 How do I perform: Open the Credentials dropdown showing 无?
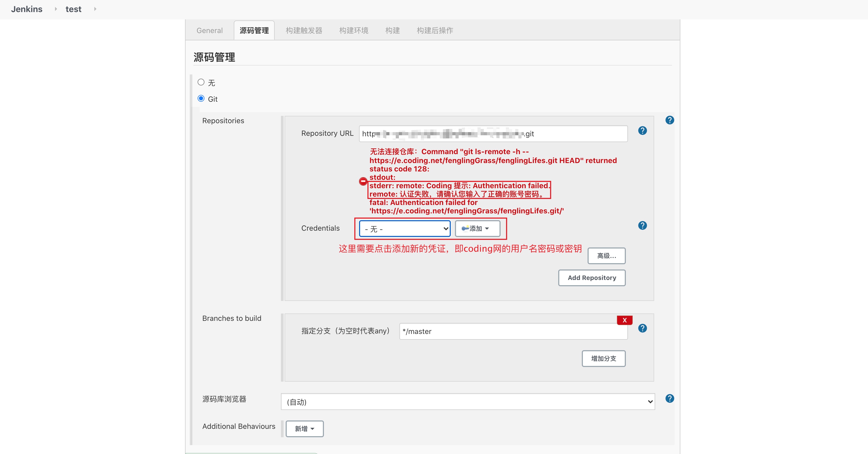(405, 229)
